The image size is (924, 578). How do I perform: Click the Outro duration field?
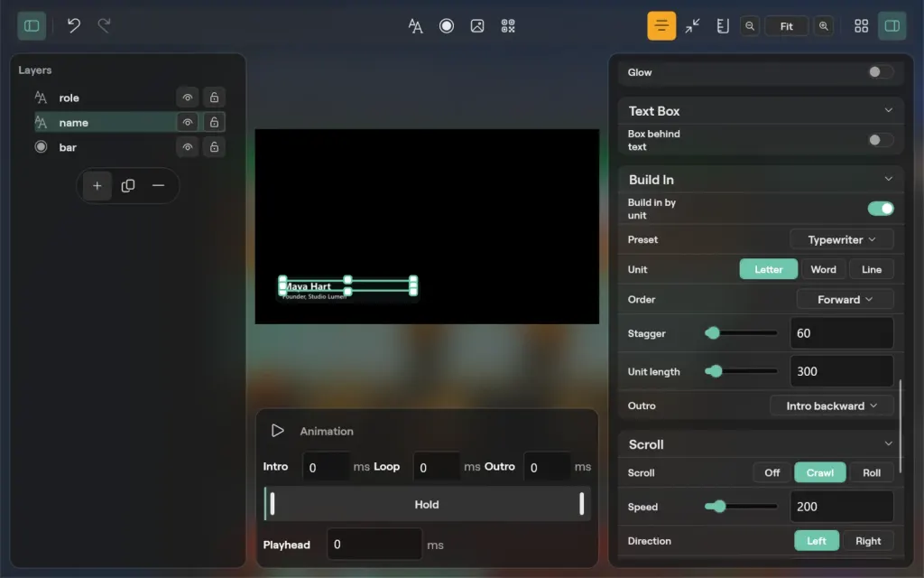[x=548, y=467]
